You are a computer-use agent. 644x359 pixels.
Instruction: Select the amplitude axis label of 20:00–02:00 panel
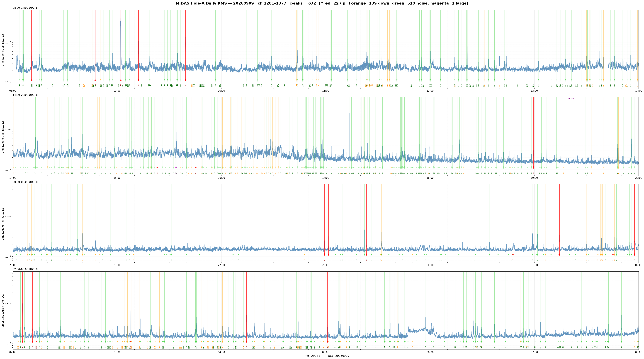point(3,223)
